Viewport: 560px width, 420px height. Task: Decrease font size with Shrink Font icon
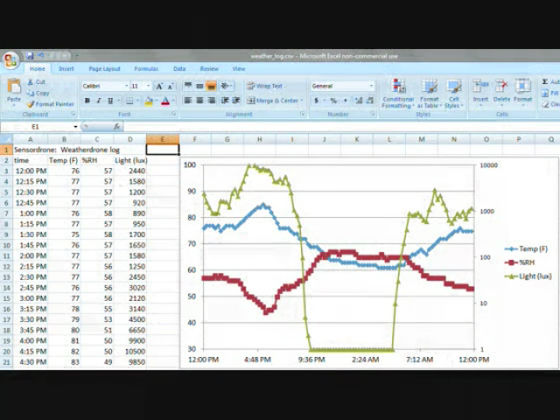click(171, 86)
